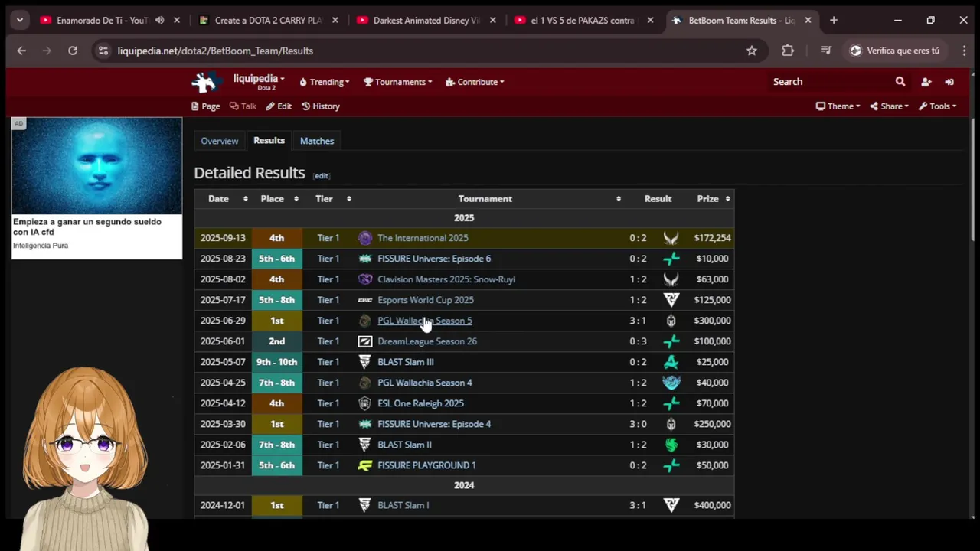This screenshot has height=551, width=980.
Task: Open the tab search chevron in Chrome
Action: click(20, 21)
